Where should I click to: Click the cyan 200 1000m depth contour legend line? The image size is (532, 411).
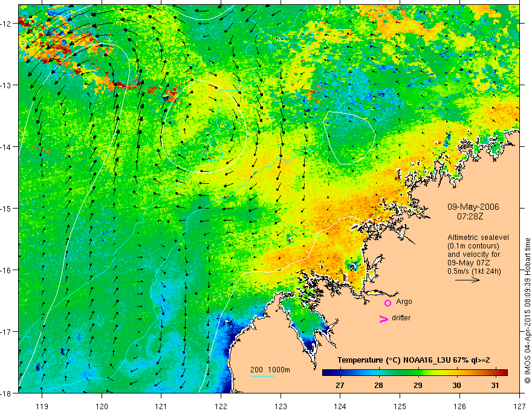coord(262,376)
